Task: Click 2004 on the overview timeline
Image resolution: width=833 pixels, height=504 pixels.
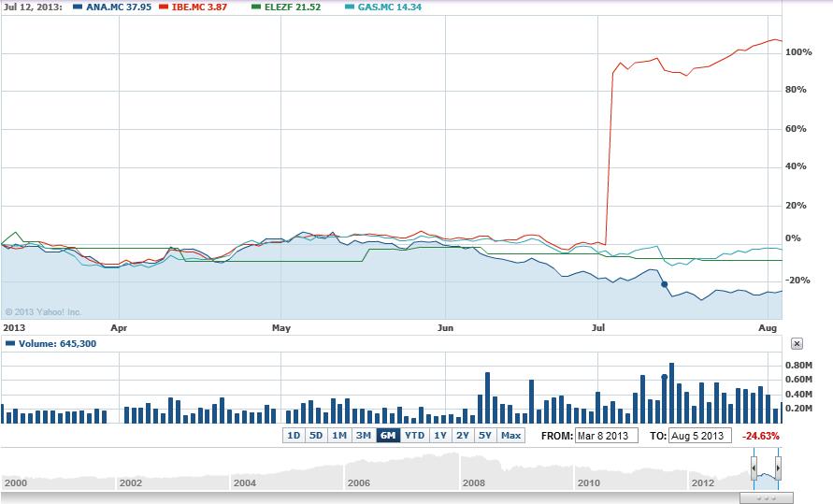Action: click(244, 482)
